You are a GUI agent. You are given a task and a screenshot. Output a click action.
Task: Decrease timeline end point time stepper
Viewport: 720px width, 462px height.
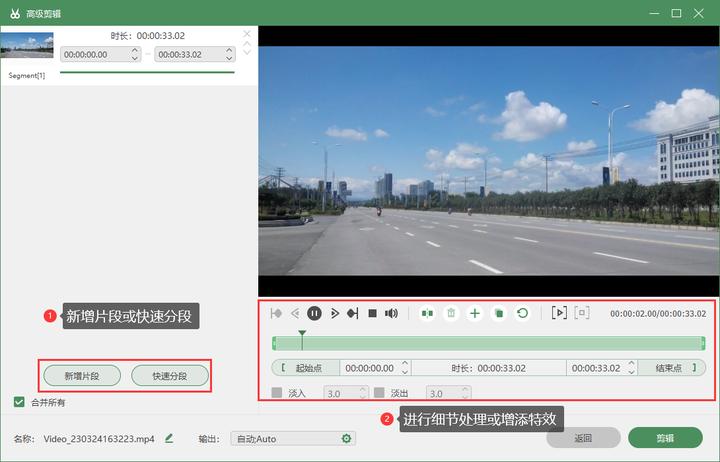coord(632,372)
